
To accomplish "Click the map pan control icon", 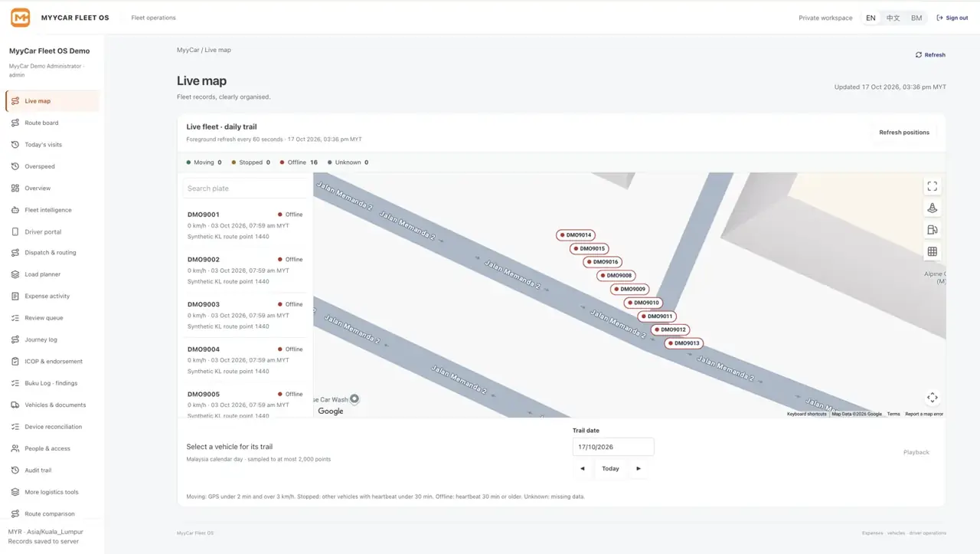I will [932, 398].
